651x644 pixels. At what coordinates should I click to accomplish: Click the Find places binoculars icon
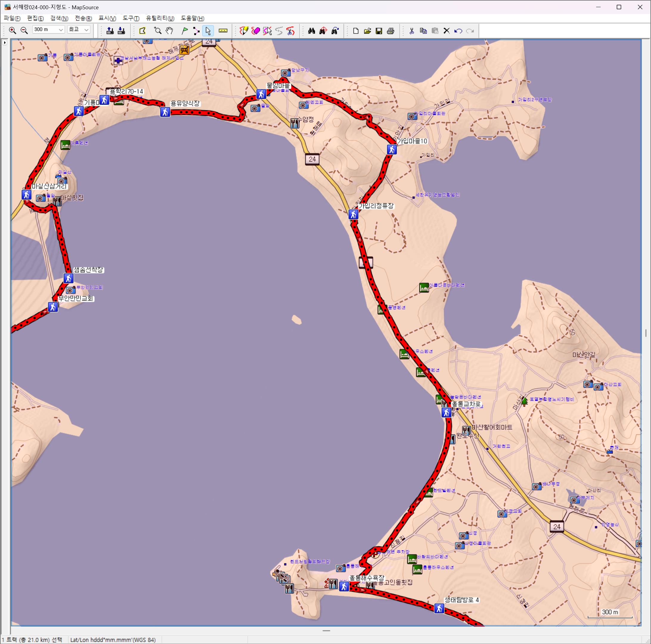pyautogui.click(x=311, y=31)
